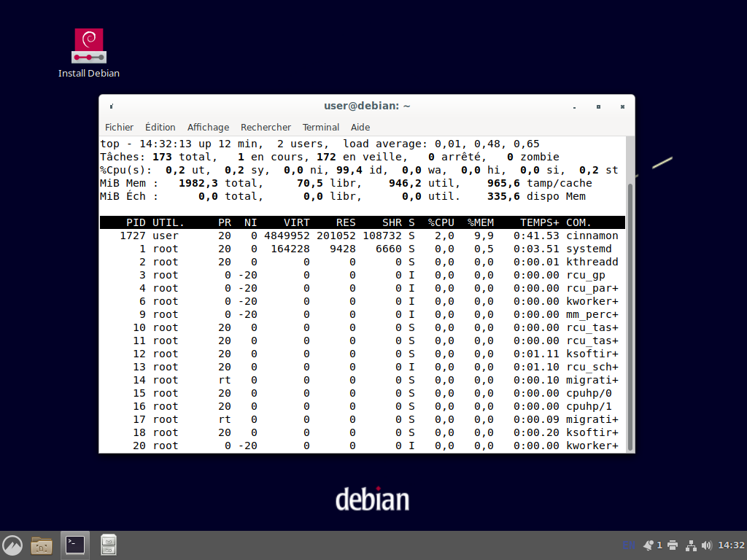Viewport: 747px width, 560px height.
Task: Click the printer icon in the tray
Action: pos(672,545)
